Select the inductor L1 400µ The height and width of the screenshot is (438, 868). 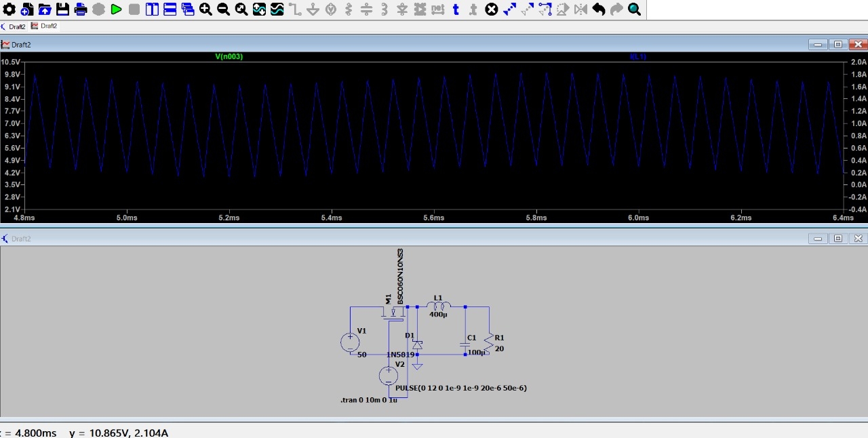pos(438,306)
